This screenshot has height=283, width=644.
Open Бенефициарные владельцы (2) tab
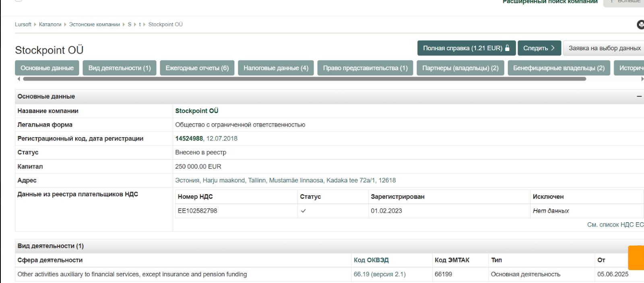[559, 68]
